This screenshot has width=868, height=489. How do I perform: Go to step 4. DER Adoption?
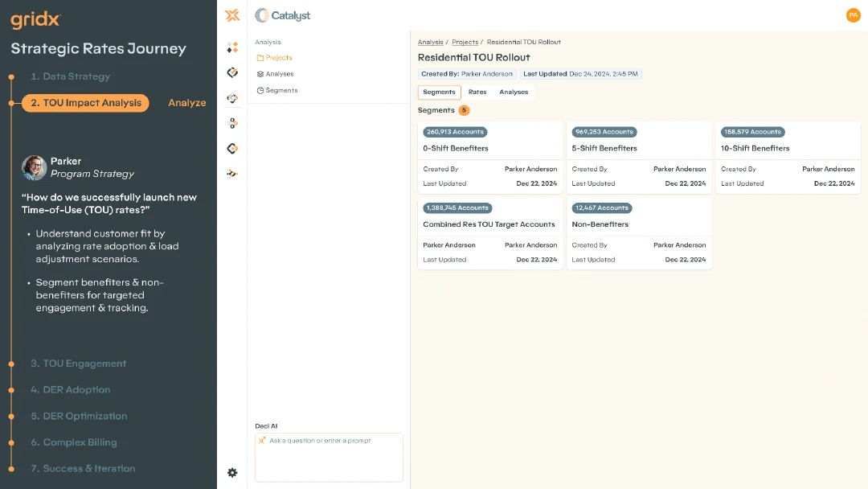(x=70, y=390)
